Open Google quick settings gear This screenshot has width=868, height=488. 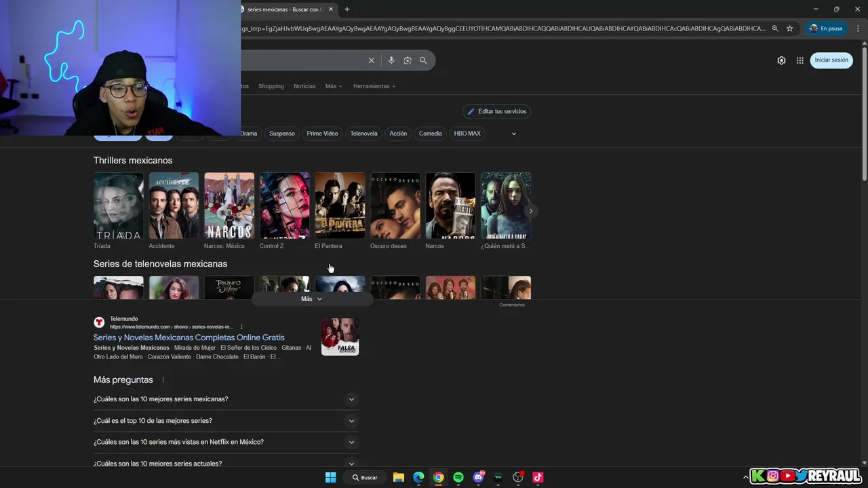click(781, 60)
